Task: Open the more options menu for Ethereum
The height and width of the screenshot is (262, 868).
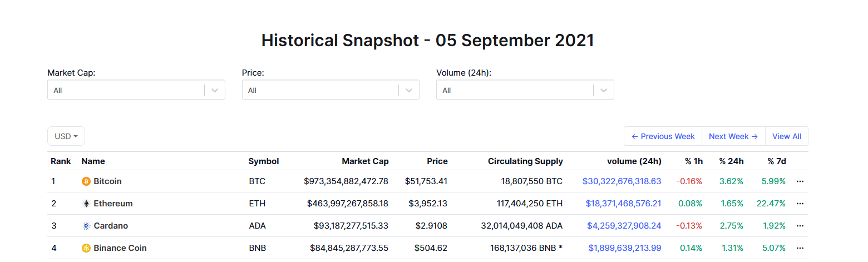Action: (x=800, y=204)
